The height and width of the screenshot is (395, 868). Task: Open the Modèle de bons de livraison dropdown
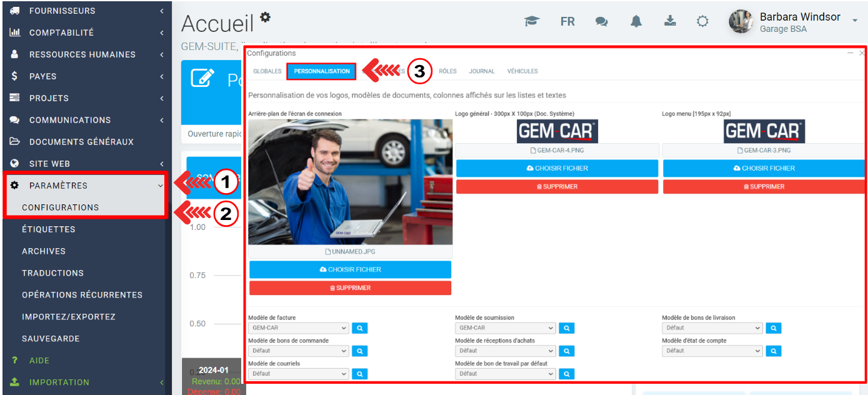712,328
